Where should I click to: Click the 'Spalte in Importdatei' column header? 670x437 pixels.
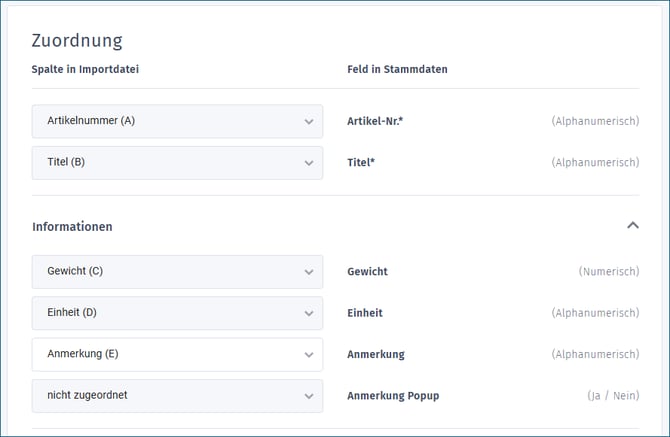point(85,69)
